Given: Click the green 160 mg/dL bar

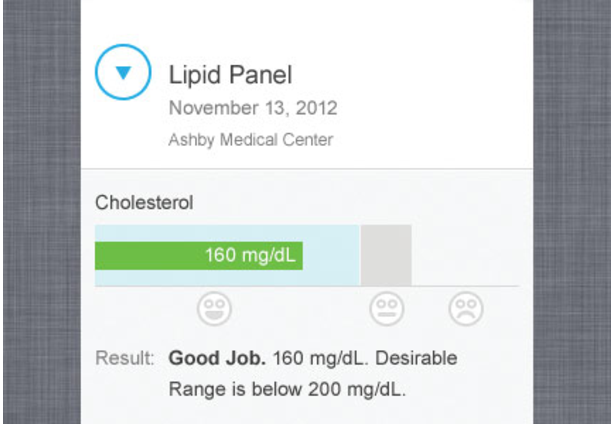Looking at the screenshot, I should [x=199, y=256].
